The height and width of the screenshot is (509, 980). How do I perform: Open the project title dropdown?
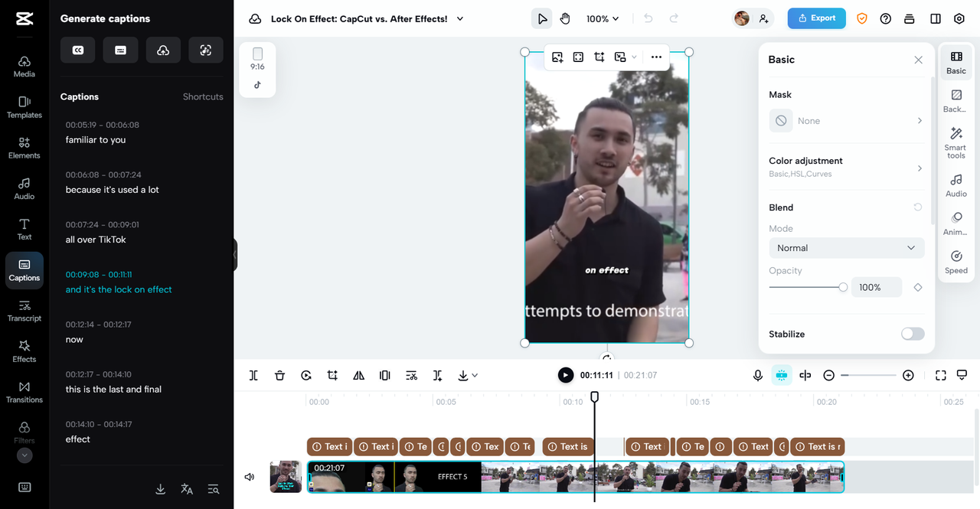(x=460, y=18)
